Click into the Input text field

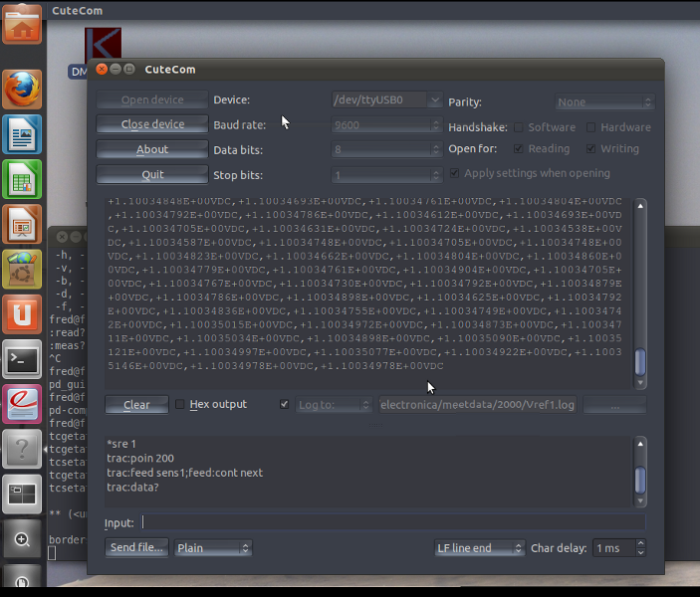click(393, 522)
